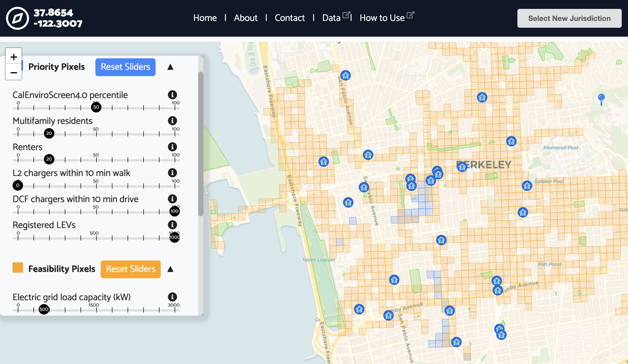Open the Data link

click(x=331, y=18)
